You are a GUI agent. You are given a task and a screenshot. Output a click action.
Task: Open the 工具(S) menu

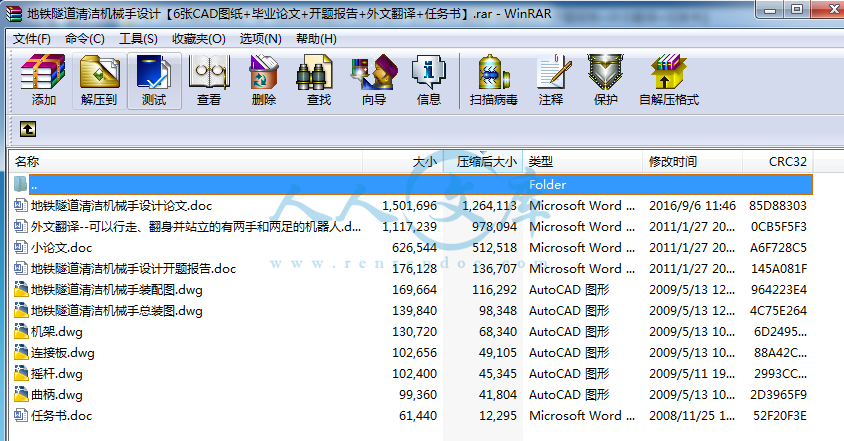click(138, 39)
